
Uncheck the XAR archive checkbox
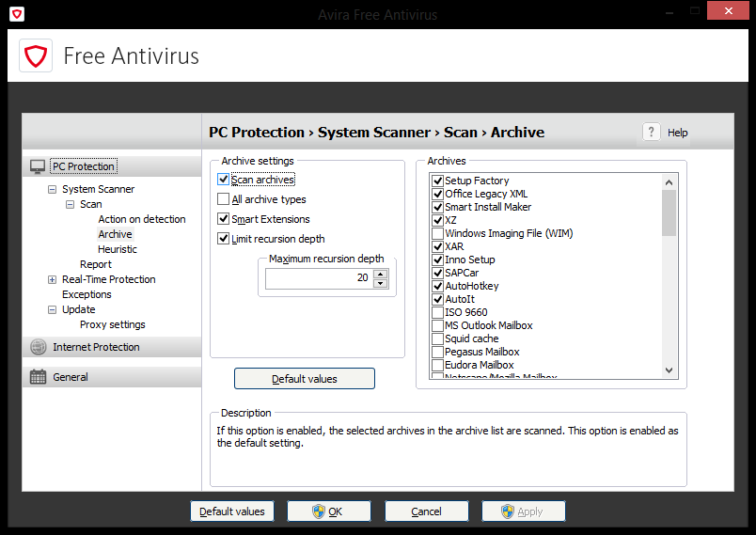tap(437, 246)
